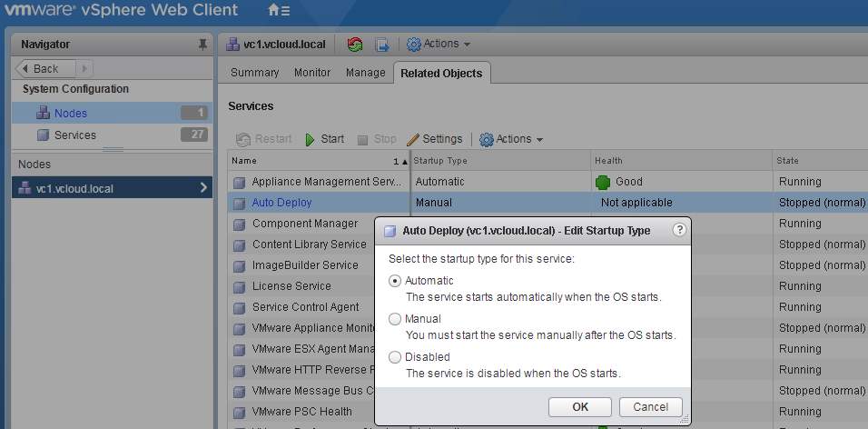The height and width of the screenshot is (429, 868).
Task: Switch to the Monitor tab
Action: 312,73
